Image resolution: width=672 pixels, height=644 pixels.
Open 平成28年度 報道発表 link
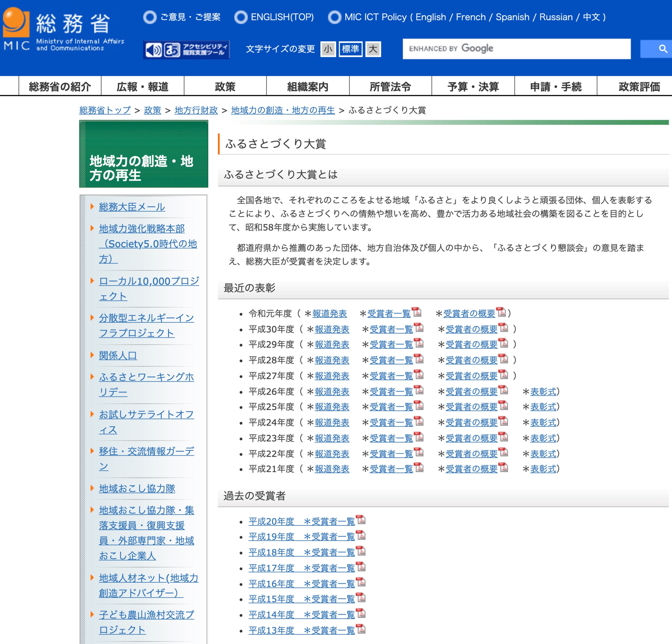[332, 360]
